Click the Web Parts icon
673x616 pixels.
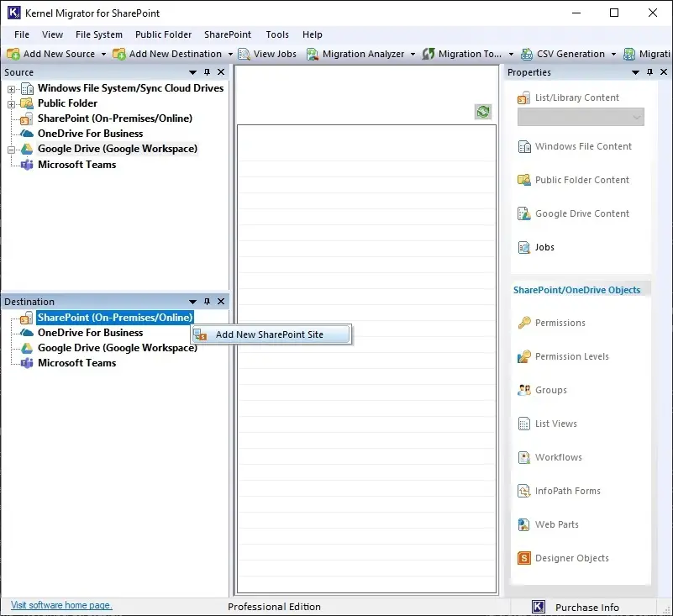click(x=524, y=524)
